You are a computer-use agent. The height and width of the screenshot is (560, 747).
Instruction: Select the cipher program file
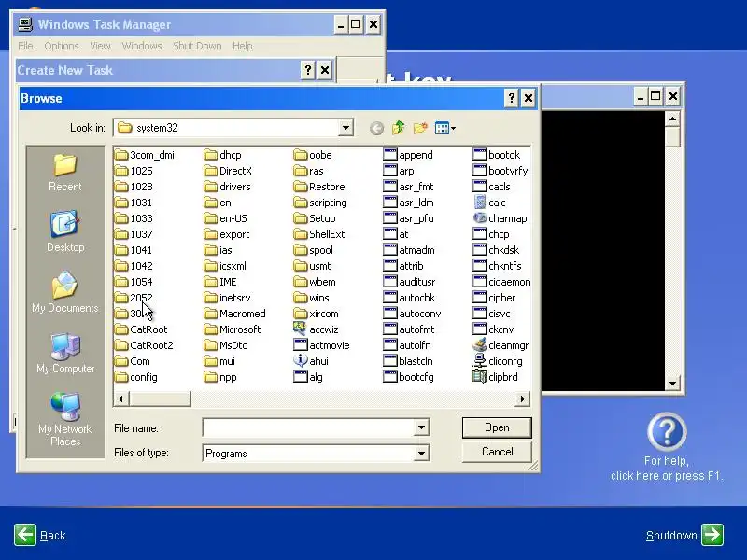(x=495, y=298)
